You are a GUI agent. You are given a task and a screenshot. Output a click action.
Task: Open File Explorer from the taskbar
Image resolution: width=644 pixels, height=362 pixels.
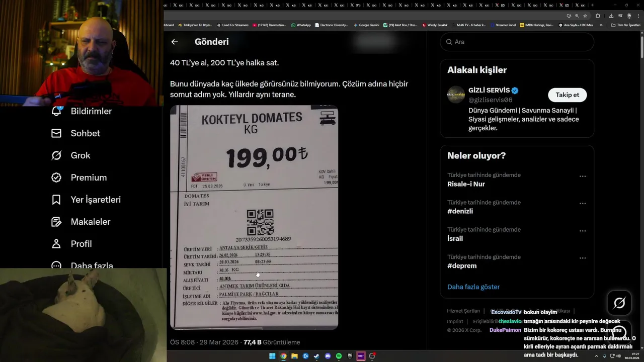tap(294, 356)
